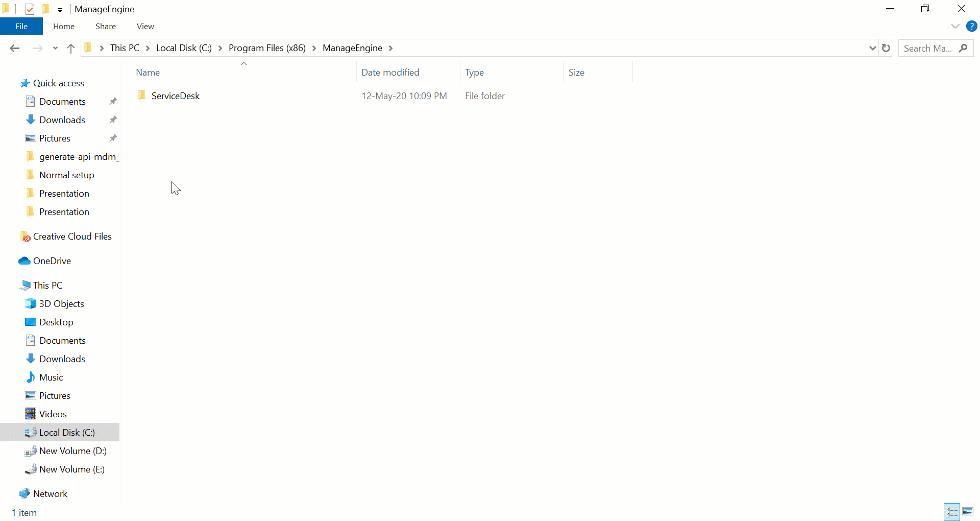This screenshot has width=980, height=521.
Task: Open Desktop under This PC
Action: click(56, 322)
